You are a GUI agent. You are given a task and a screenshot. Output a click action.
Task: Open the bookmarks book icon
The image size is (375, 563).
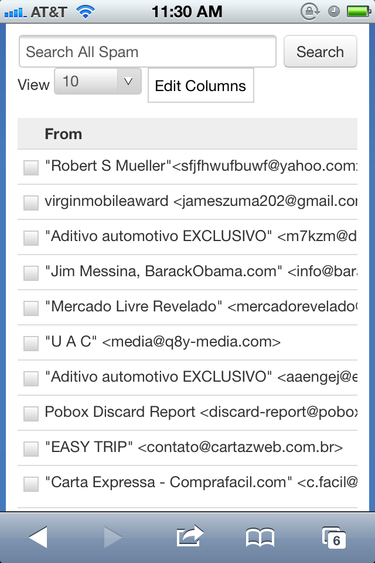(260, 538)
